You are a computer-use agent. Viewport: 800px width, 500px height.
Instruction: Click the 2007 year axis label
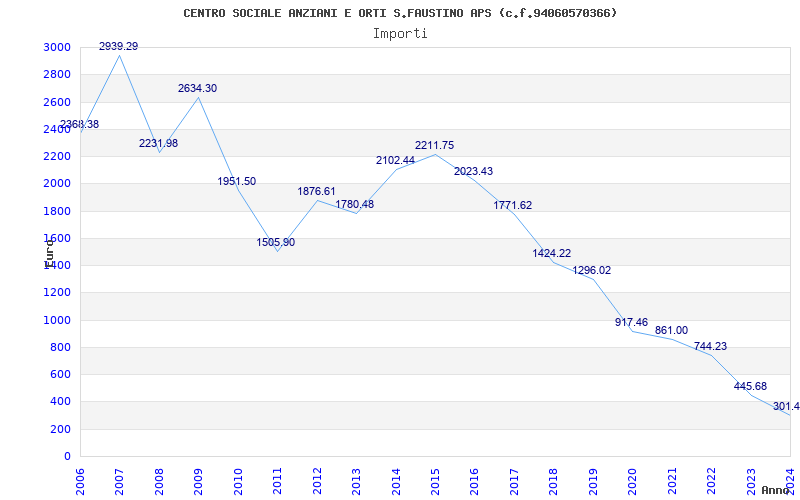coord(119,480)
